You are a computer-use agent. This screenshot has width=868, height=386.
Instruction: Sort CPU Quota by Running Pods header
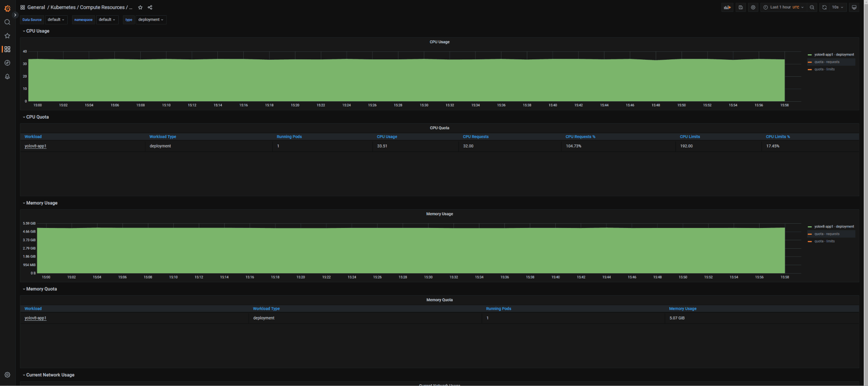click(289, 137)
